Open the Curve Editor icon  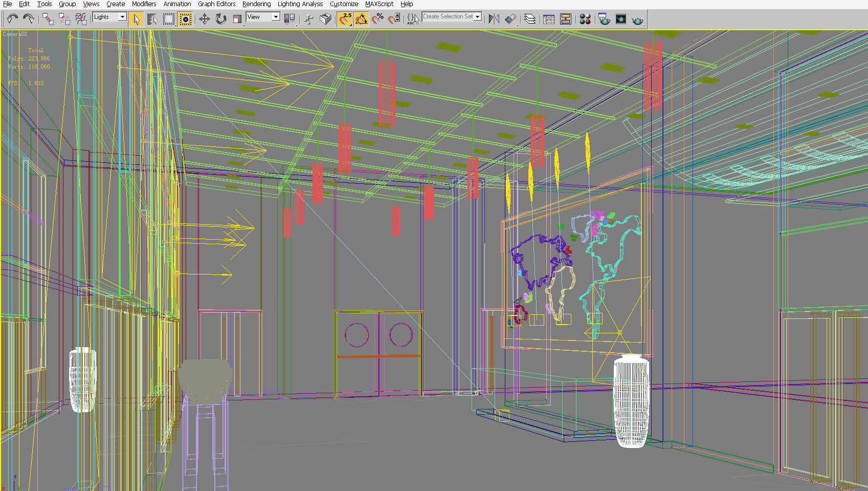coord(549,19)
